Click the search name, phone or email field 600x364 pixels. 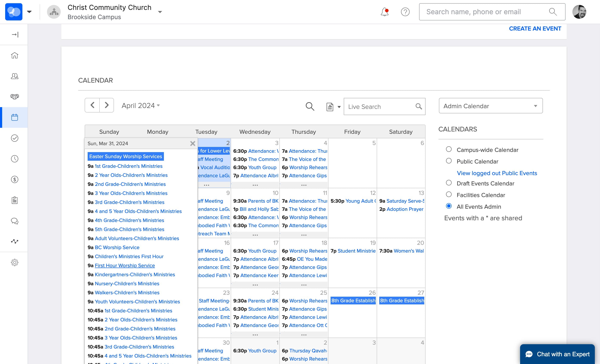pyautogui.click(x=492, y=12)
